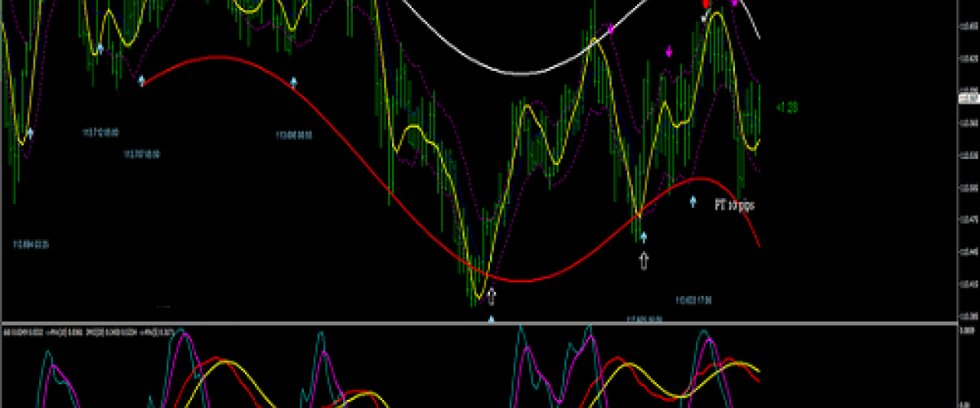The width and height of the screenshot is (980, 408).
Task: Click the gray divider bar above the indicator window
Action: [x=490, y=324]
